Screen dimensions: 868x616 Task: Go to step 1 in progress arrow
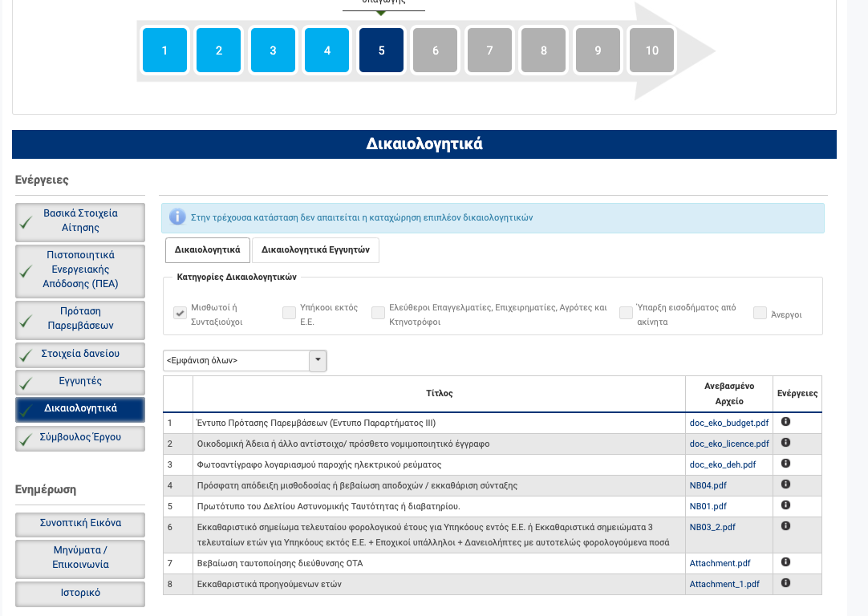[164, 51]
